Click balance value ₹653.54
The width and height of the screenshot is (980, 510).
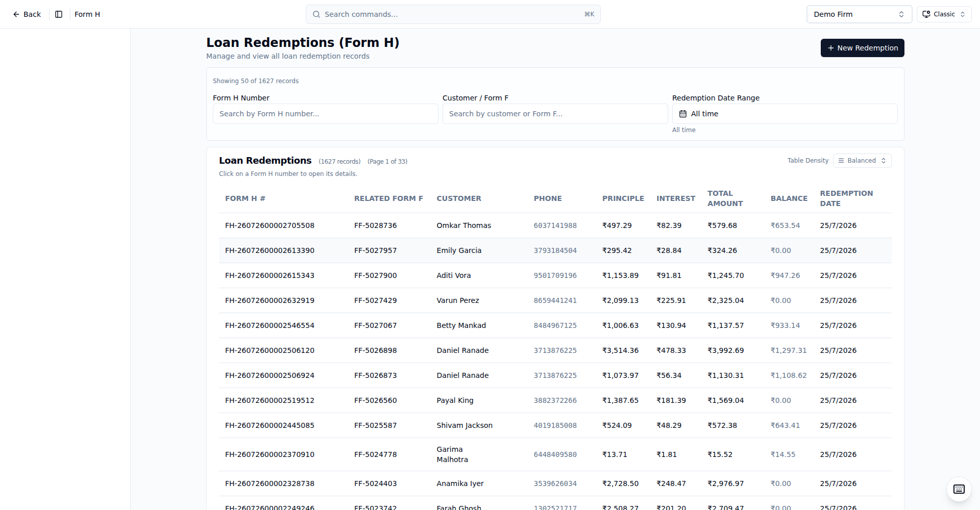click(785, 225)
